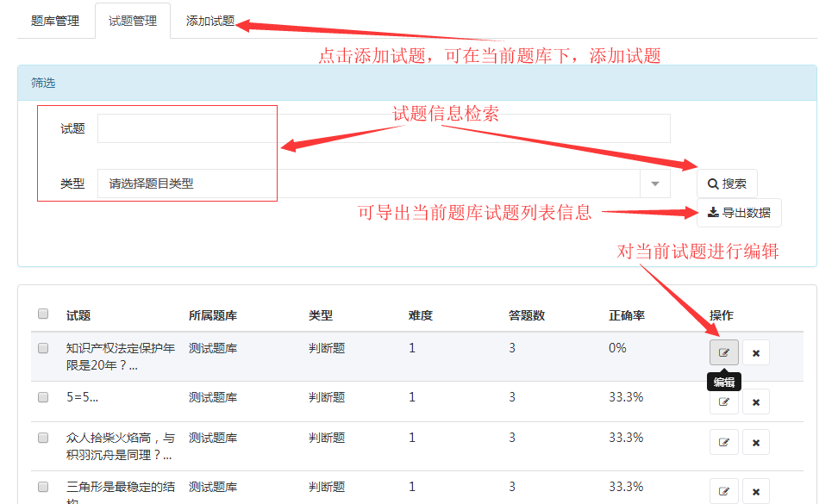Edit the 5=5... question row
838x504 pixels.
[723, 402]
